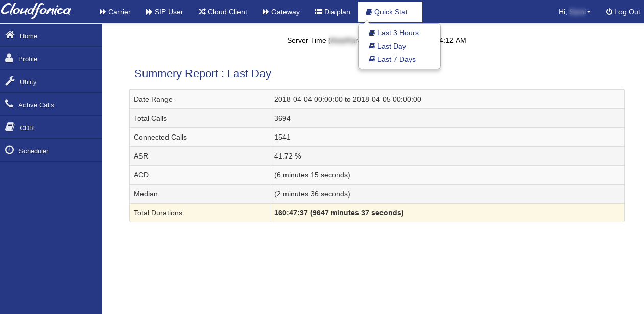Click the Utility wrench icon
644x314 pixels.
click(x=10, y=81)
